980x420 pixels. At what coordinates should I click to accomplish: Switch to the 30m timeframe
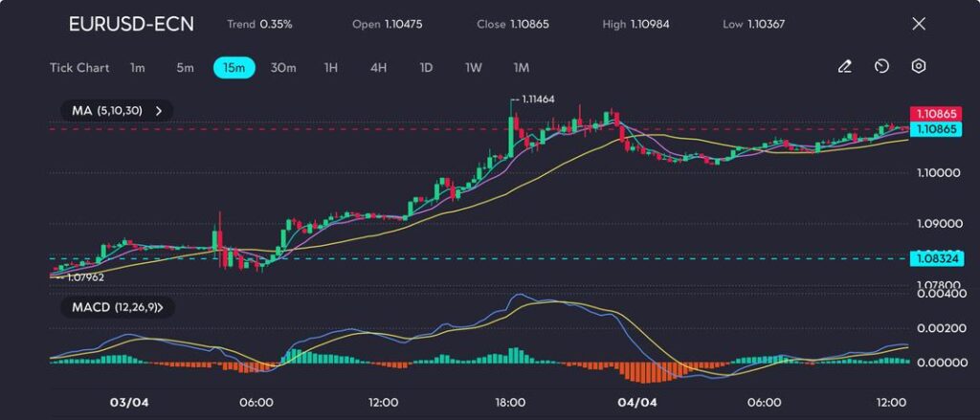[x=283, y=68]
